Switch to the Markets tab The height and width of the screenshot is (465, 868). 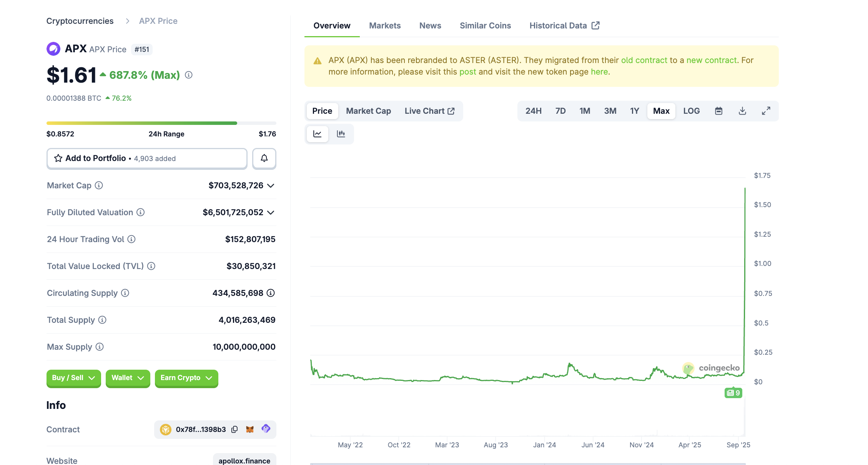coord(385,26)
